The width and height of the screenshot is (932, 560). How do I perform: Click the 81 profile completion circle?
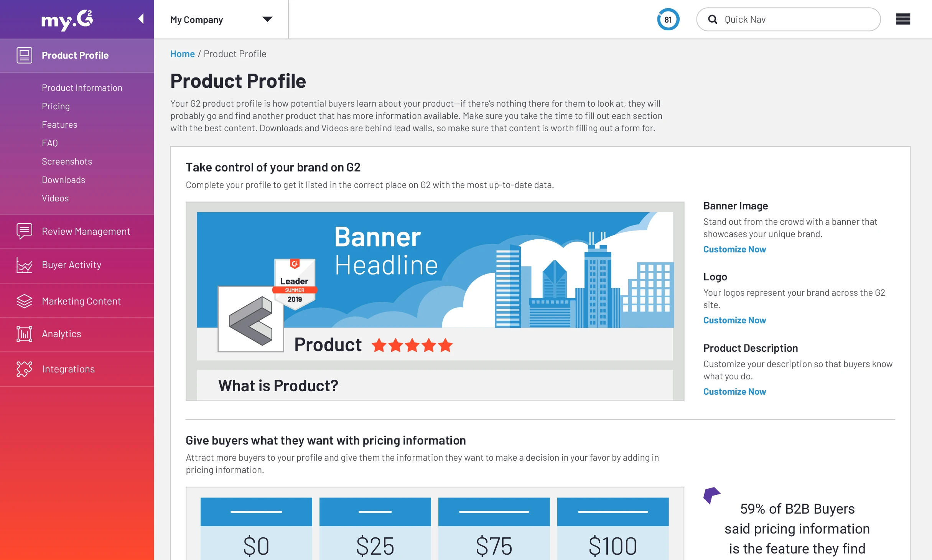tap(668, 19)
